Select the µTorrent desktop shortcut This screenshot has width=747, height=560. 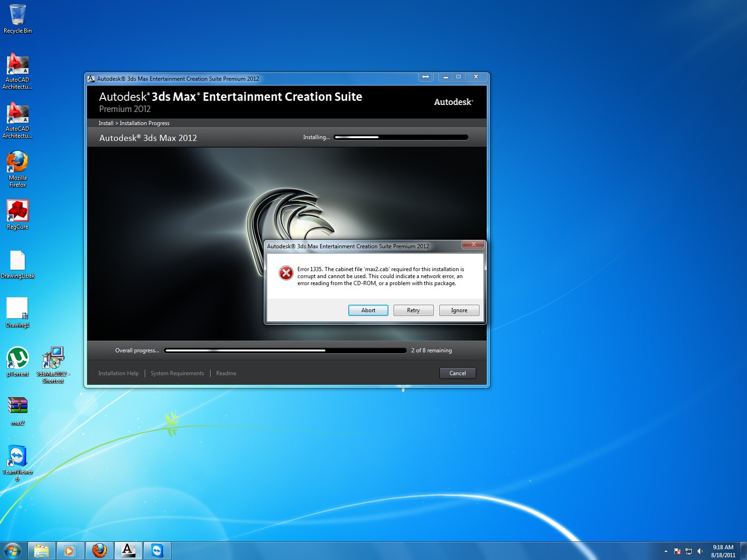[18, 362]
